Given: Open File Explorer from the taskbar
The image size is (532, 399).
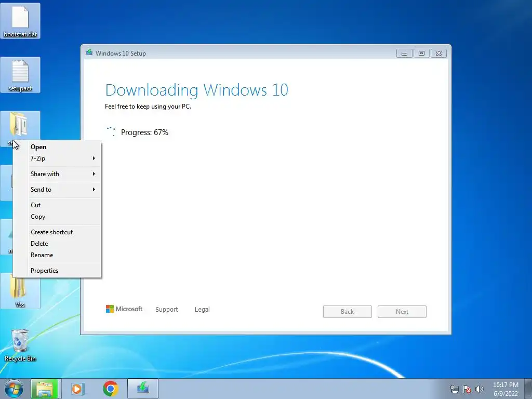Looking at the screenshot, I should [45, 389].
